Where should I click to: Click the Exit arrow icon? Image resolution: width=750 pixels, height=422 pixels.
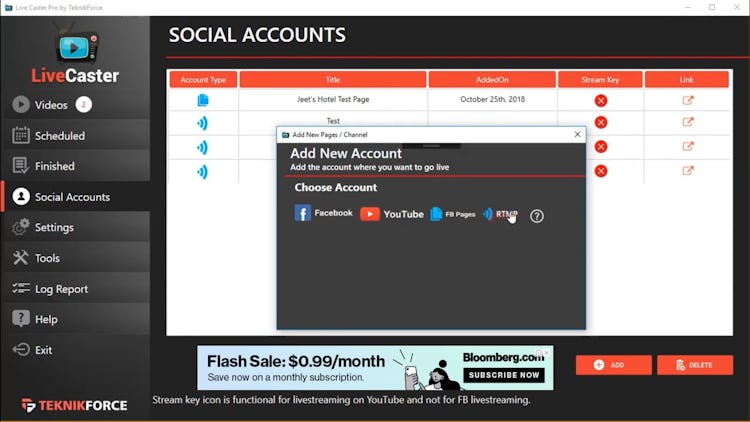coord(21,349)
